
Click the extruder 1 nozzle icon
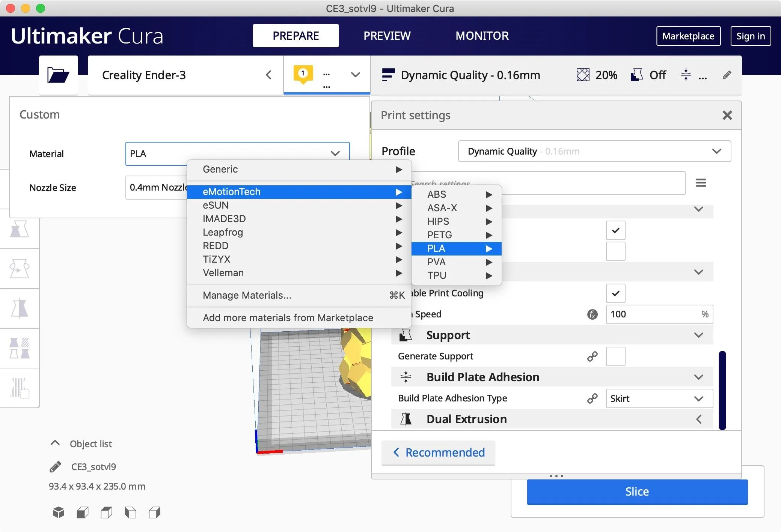tap(303, 74)
